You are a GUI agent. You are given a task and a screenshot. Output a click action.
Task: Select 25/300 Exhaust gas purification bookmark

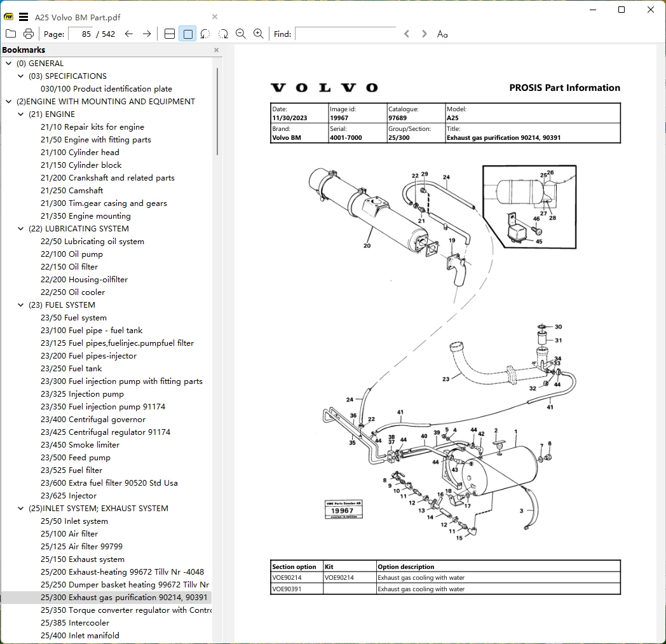(124, 597)
